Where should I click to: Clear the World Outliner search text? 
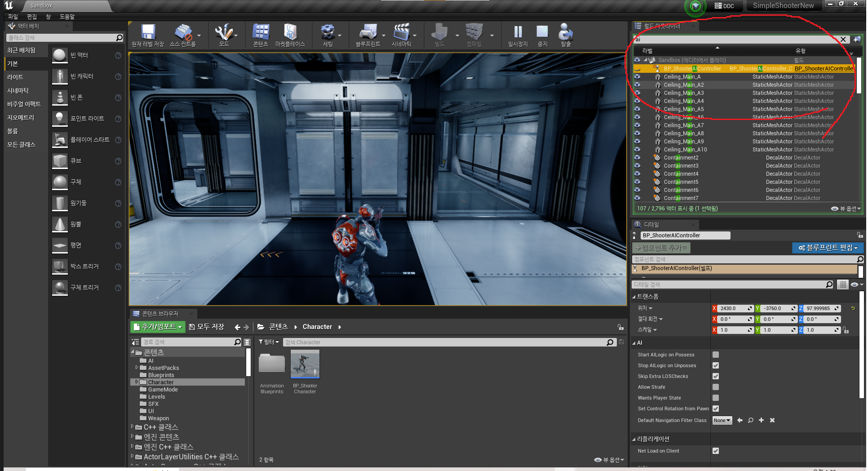pos(843,39)
